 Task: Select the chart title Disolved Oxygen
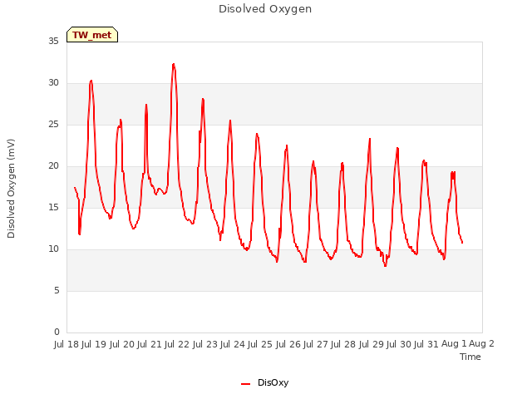pyautogui.click(x=265, y=9)
